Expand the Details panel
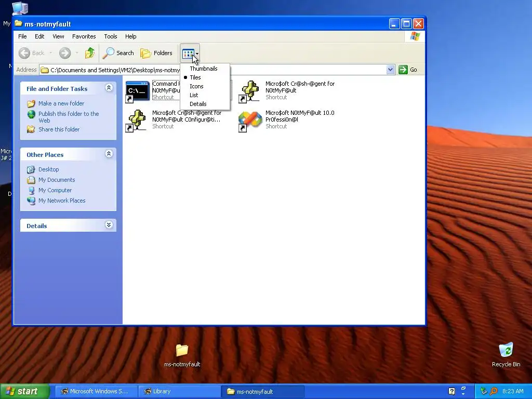Screen dimensions: 532x399 tap(109, 225)
